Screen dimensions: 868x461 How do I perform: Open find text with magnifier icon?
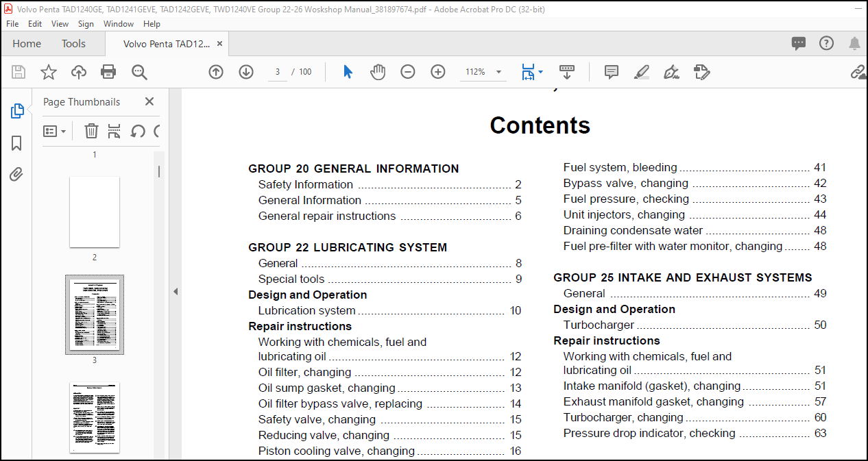(x=139, y=72)
